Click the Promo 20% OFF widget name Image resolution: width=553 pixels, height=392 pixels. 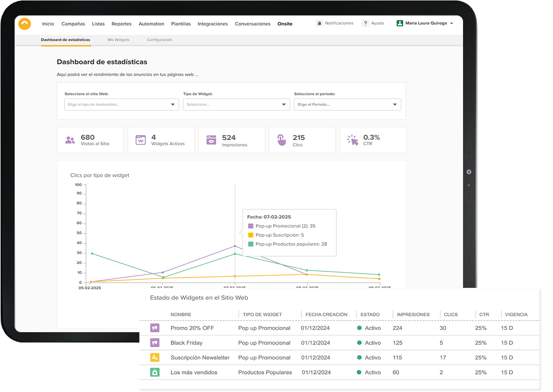[x=192, y=328]
